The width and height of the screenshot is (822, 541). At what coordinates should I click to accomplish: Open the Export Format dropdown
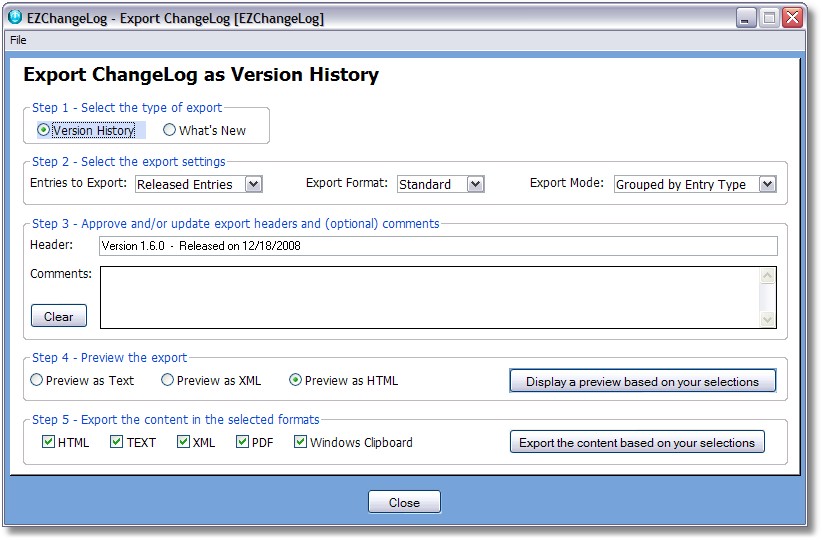(x=475, y=184)
